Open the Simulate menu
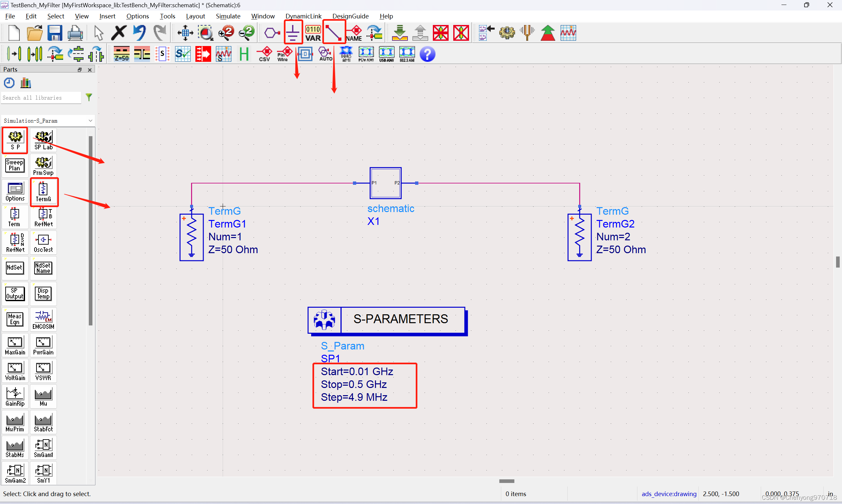The image size is (842, 504). coord(228,16)
